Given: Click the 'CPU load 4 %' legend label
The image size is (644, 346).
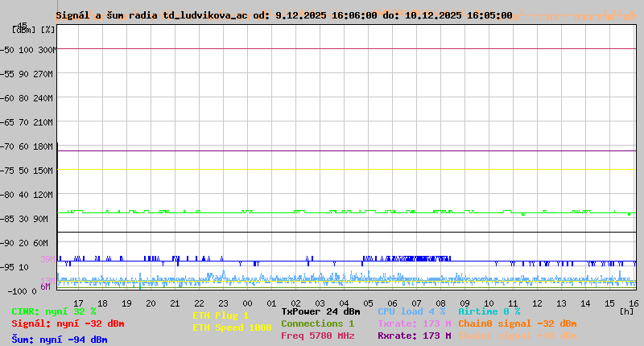Looking at the screenshot, I should pos(411,311).
